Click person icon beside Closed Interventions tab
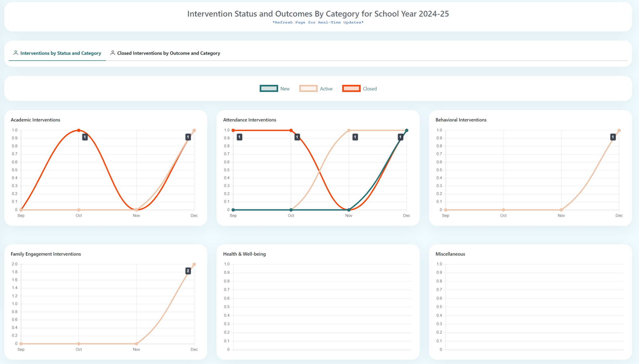This screenshot has height=364, width=639. pyautogui.click(x=113, y=53)
